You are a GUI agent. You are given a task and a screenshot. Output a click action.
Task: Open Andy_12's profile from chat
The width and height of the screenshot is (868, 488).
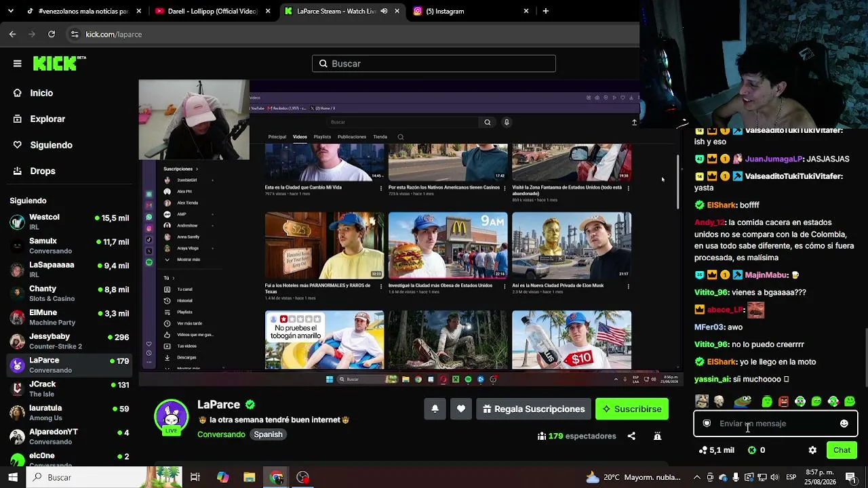pos(709,222)
